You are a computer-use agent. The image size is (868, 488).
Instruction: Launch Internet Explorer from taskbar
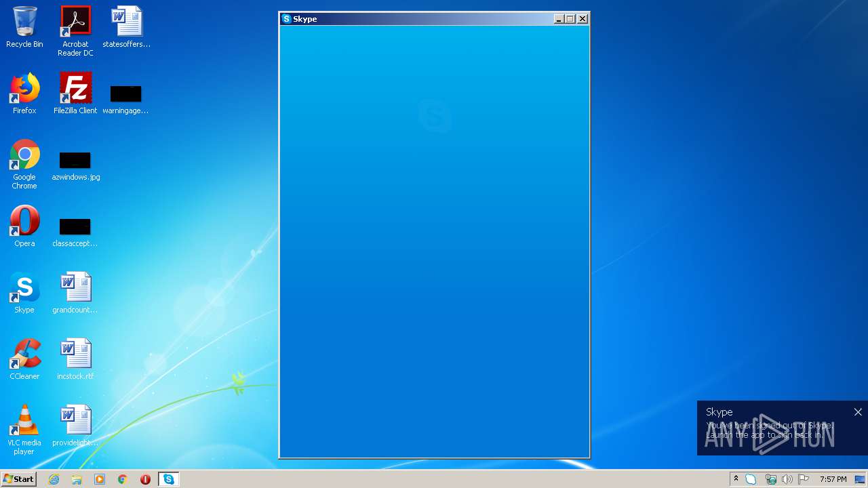coord(54,479)
